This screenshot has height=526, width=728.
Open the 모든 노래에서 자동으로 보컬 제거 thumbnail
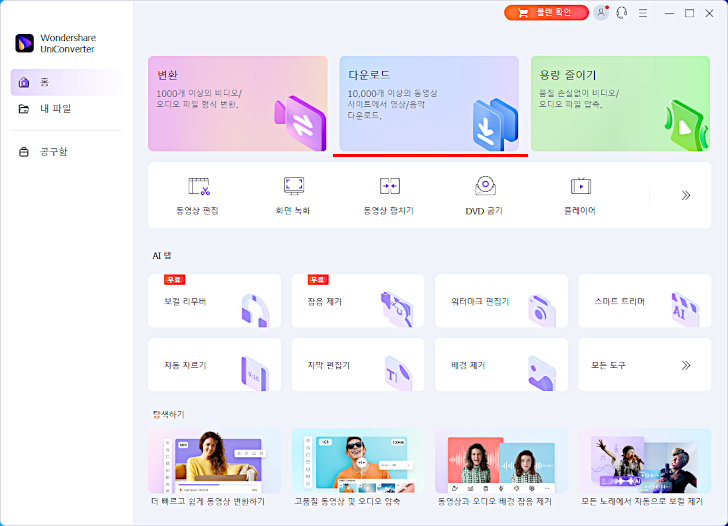tap(645, 461)
